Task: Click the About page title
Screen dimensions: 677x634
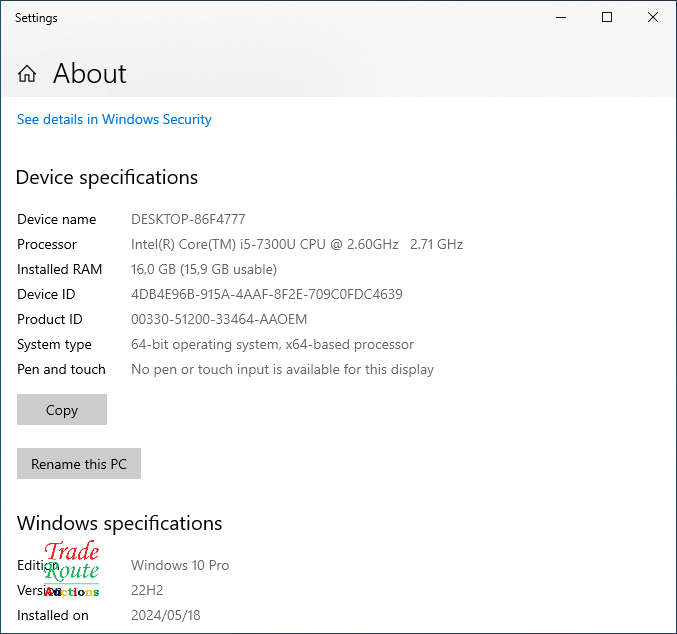Action: (x=89, y=74)
